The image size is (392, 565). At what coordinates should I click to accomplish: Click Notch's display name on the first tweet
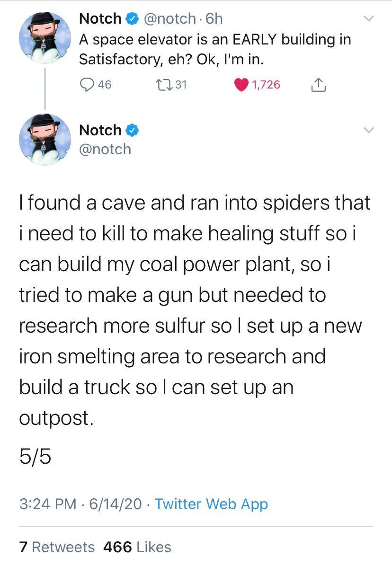(99, 19)
